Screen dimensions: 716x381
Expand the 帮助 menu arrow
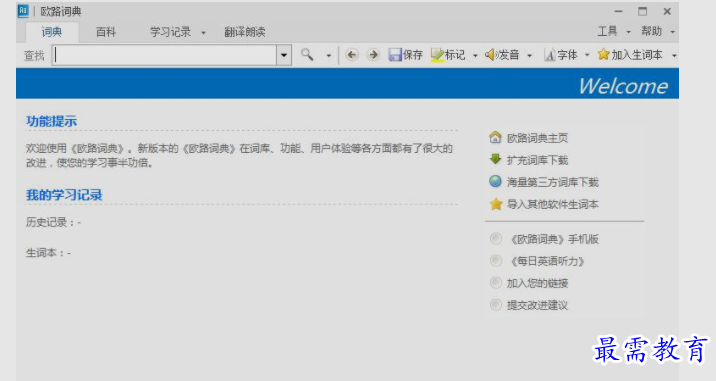[672, 32]
